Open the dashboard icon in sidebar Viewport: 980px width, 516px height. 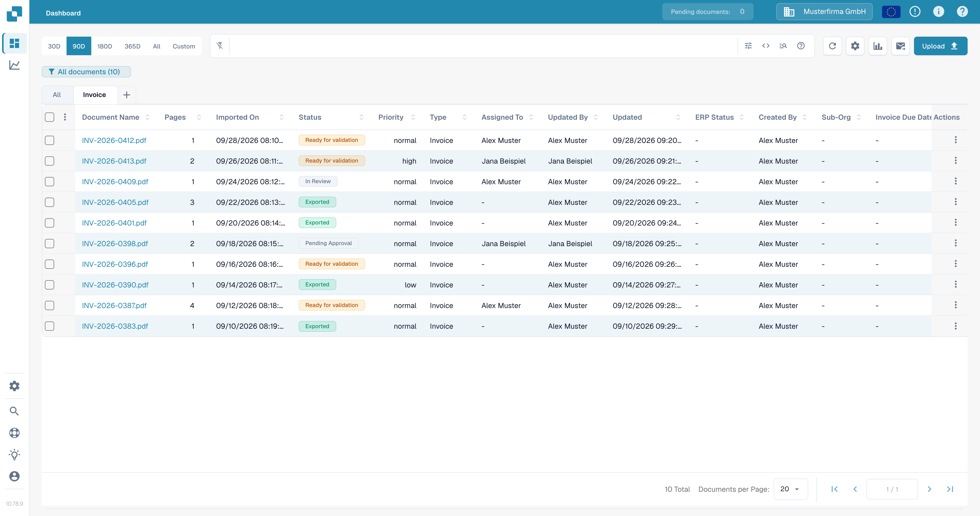tap(14, 43)
